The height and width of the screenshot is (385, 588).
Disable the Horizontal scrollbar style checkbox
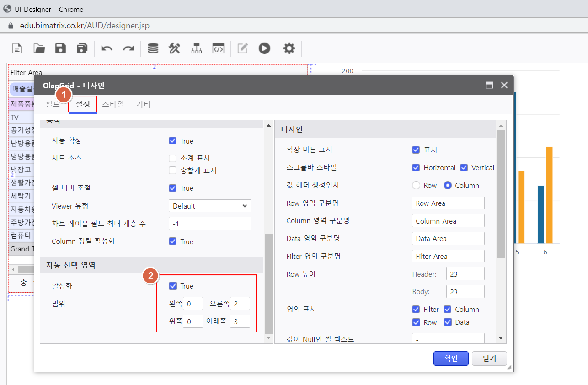(416, 167)
